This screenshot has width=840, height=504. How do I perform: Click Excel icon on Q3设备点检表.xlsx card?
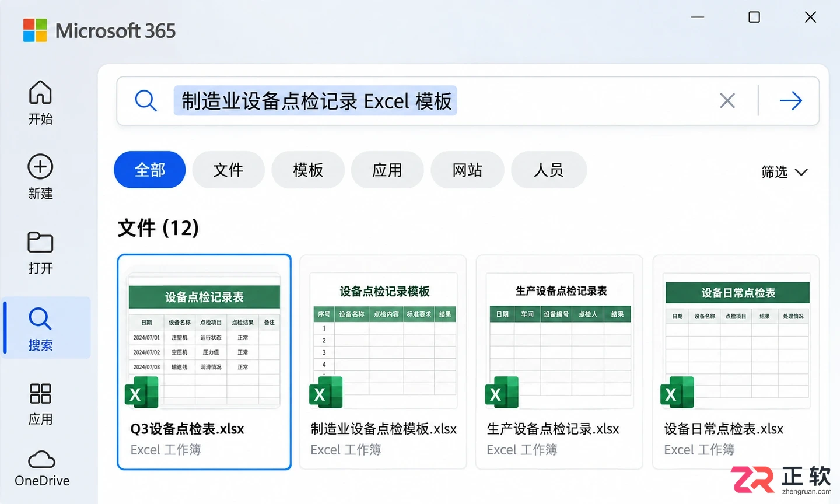(x=142, y=393)
